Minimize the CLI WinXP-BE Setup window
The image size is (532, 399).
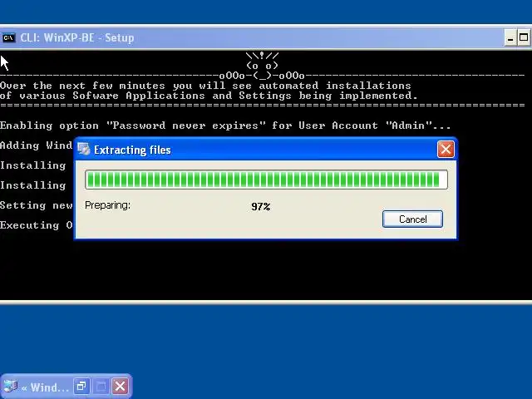pyautogui.click(x=510, y=37)
